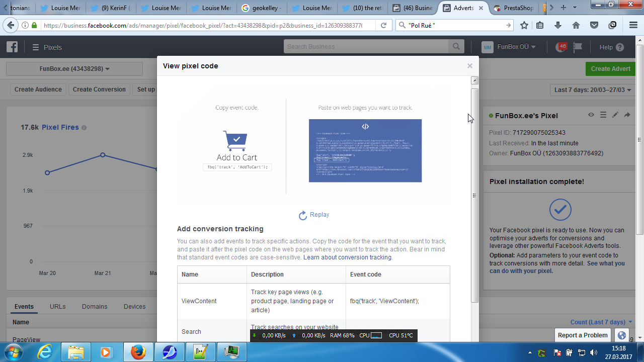Switch to the URLs tab

point(58,307)
